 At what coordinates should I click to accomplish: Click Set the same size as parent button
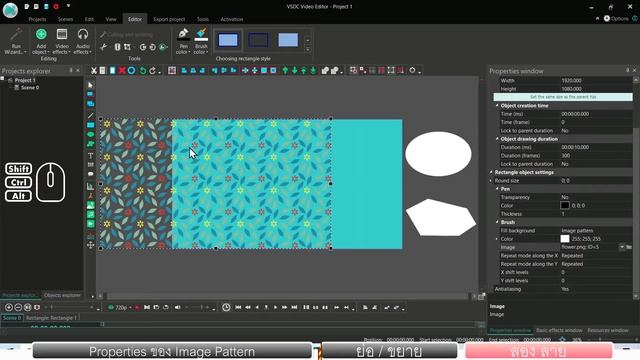563,97
